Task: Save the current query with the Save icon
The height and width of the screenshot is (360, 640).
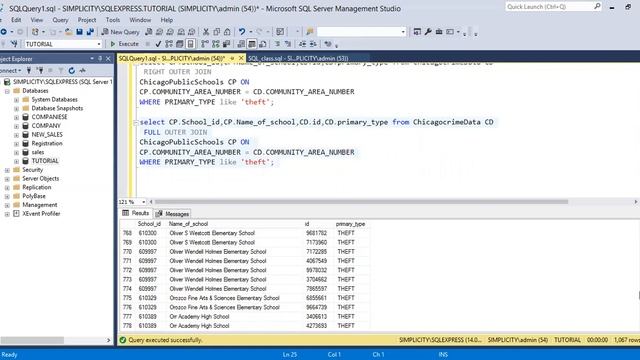Action: pos(79,32)
